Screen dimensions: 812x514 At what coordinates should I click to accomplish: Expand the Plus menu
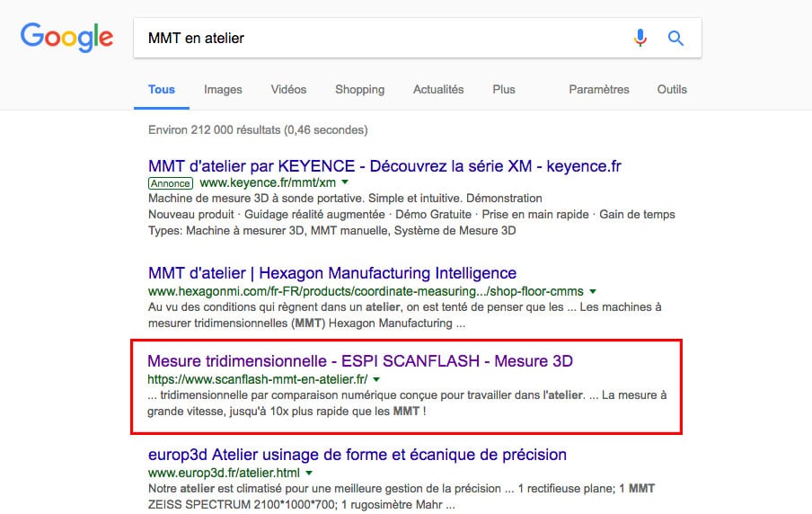tap(504, 90)
